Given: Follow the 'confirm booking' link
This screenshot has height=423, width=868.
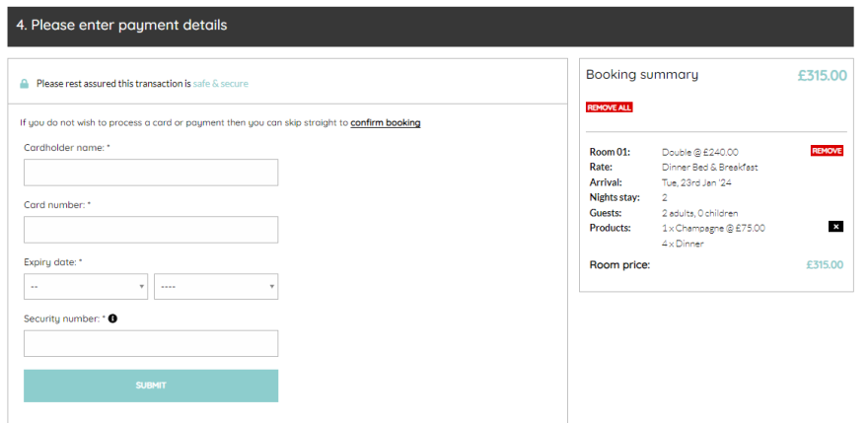Looking at the screenshot, I should pyautogui.click(x=386, y=123).
